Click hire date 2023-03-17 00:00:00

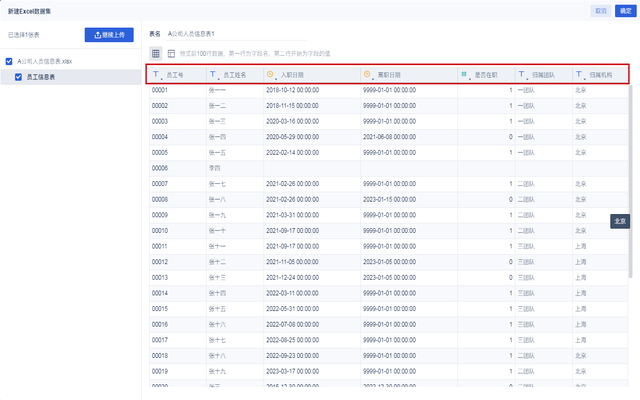(x=293, y=371)
